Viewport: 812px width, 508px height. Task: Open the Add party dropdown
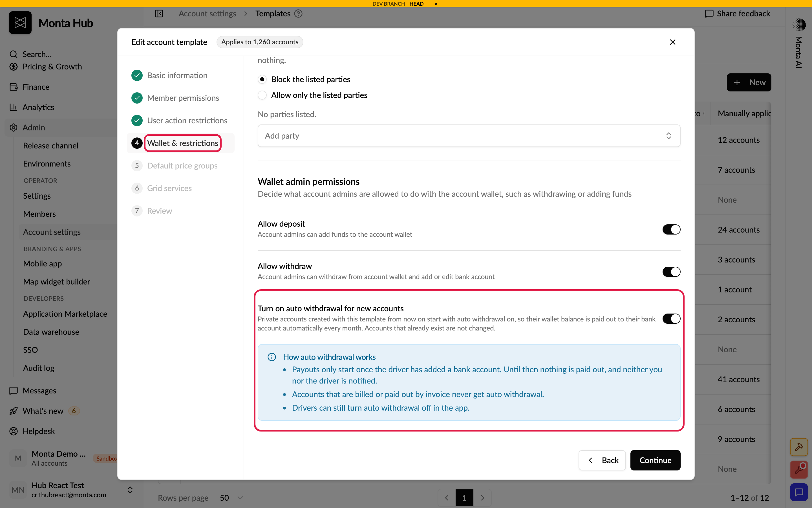tap(469, 136)
